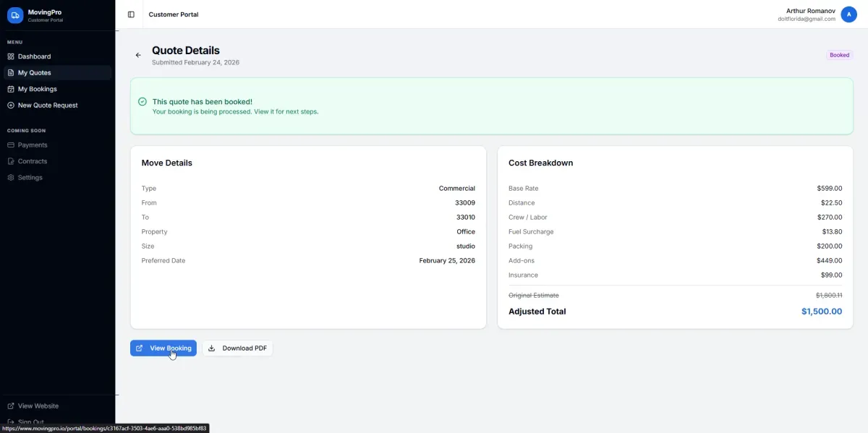
Task: Click the MovingPro truck logo icon
Action: pyautogui.click(x=15, y=15)
